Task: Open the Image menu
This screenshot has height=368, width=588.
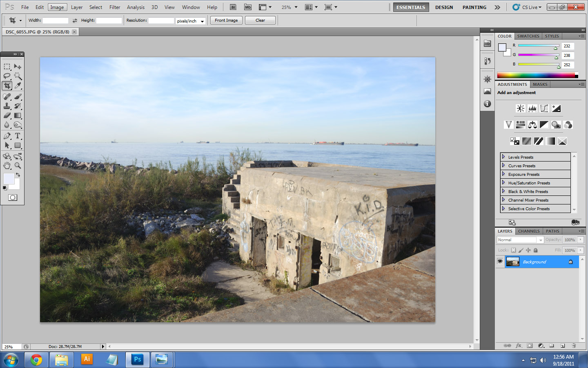Action: [x=57, y=7]
